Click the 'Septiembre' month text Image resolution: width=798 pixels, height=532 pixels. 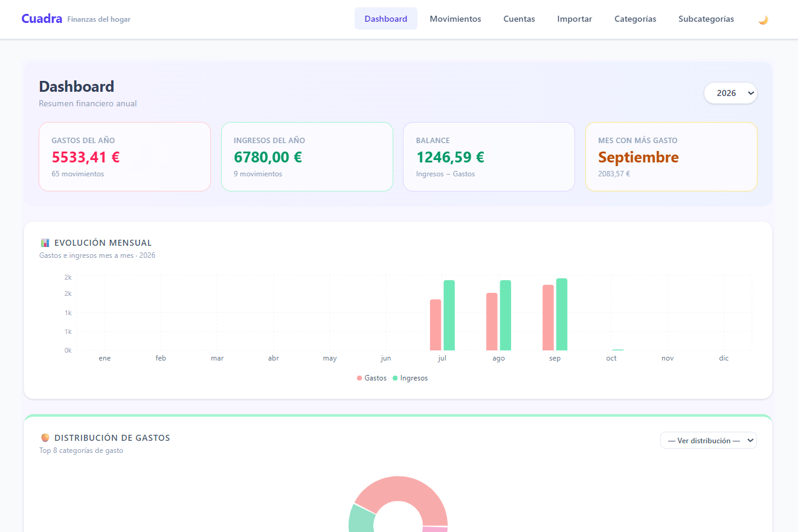point(639,157)
